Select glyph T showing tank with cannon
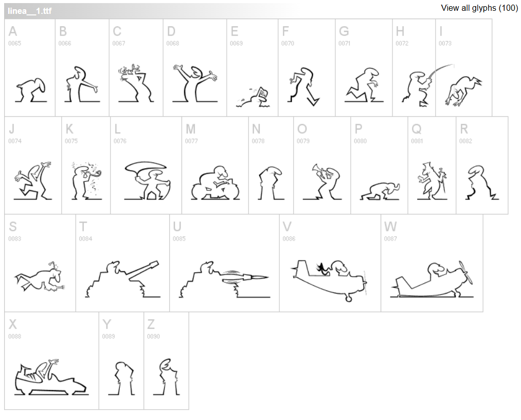The width and height of the screenshot is (521, 420). pos(122,263)
